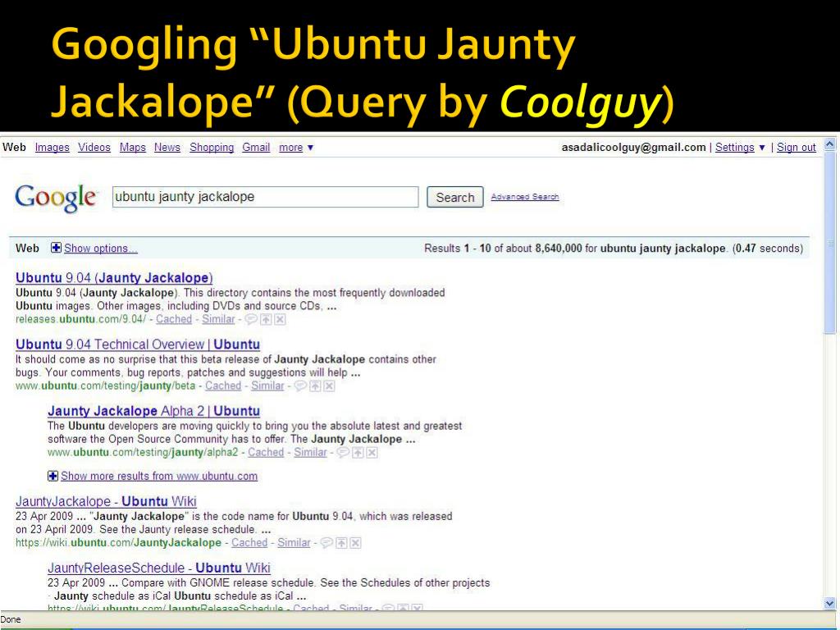Viewport: 840px width, 630px height.
Task: Open Shopping in top navigation
Action: tap(212, 148)
